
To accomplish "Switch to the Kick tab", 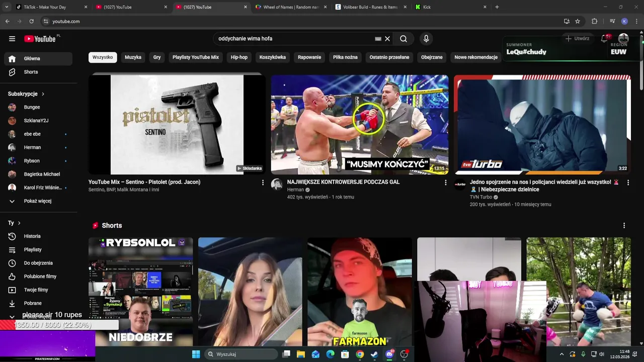I will [x=451, y=7].
